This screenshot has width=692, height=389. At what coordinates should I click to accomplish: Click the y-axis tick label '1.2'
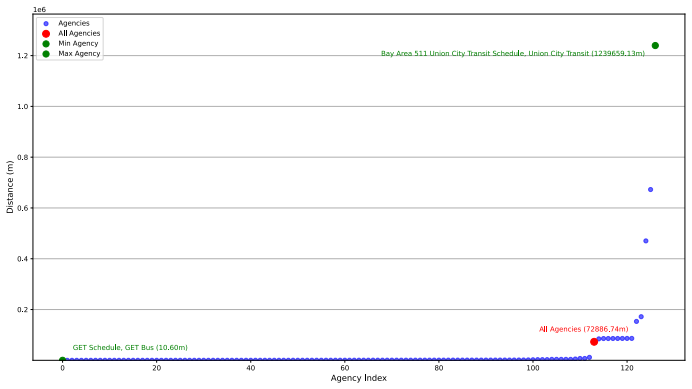click(x=23, y=56)
